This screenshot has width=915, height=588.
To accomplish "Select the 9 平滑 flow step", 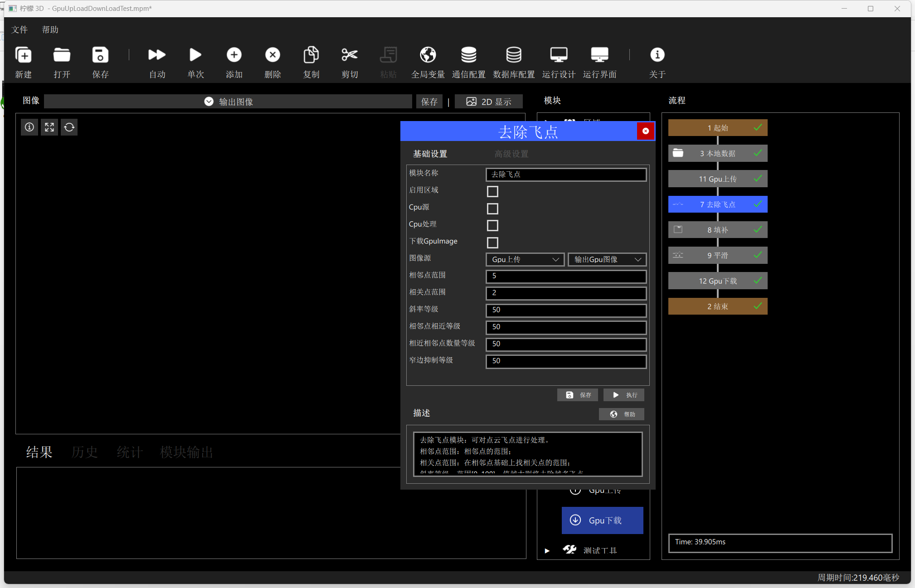I will (x=718, y=255).
